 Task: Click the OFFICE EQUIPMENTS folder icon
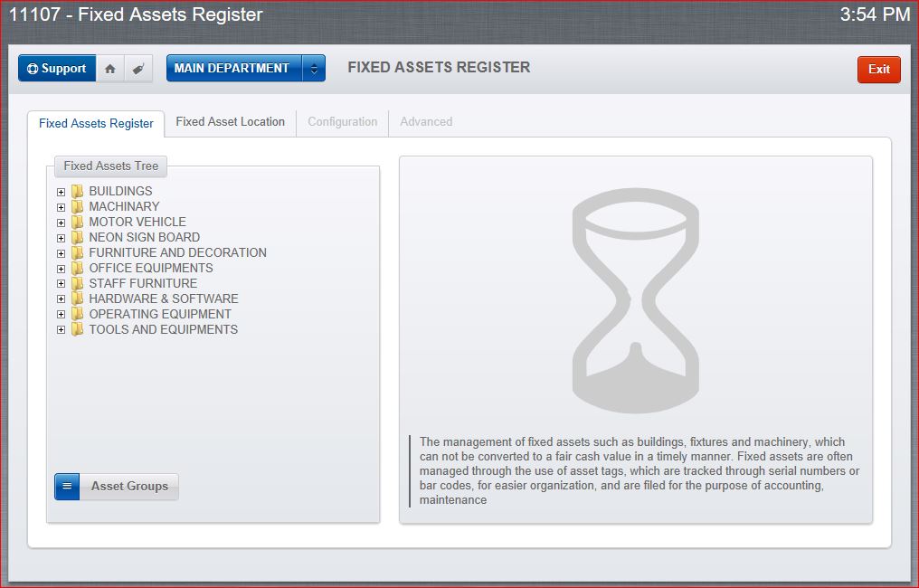[x=78, y=268]
